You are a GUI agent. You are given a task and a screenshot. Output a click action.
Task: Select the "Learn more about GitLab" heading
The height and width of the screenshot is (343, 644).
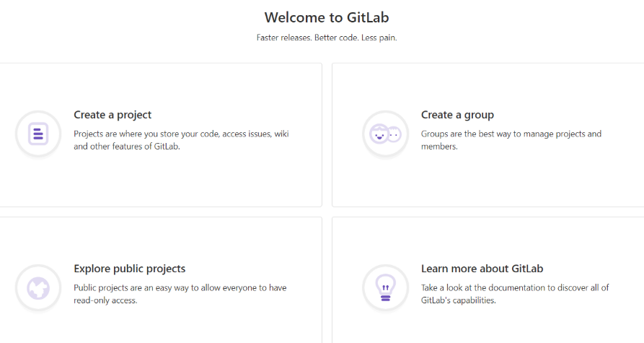pyautogui.click(x=482, y=269)
